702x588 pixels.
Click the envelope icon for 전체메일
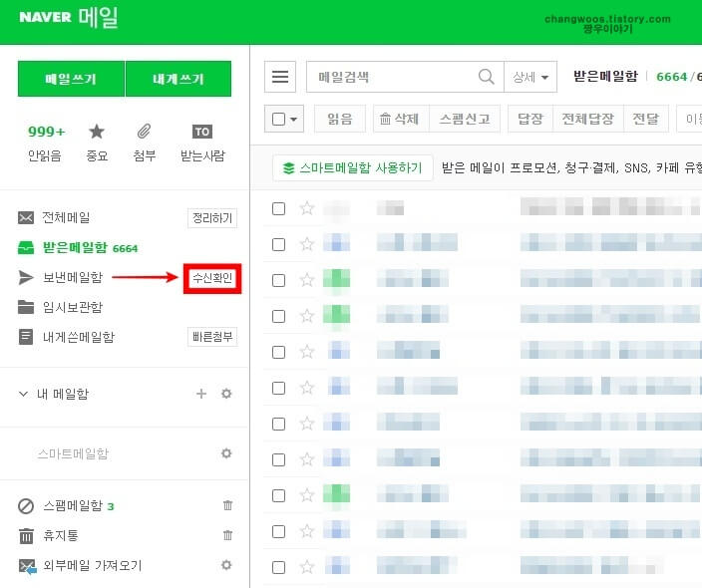(26, 218)
